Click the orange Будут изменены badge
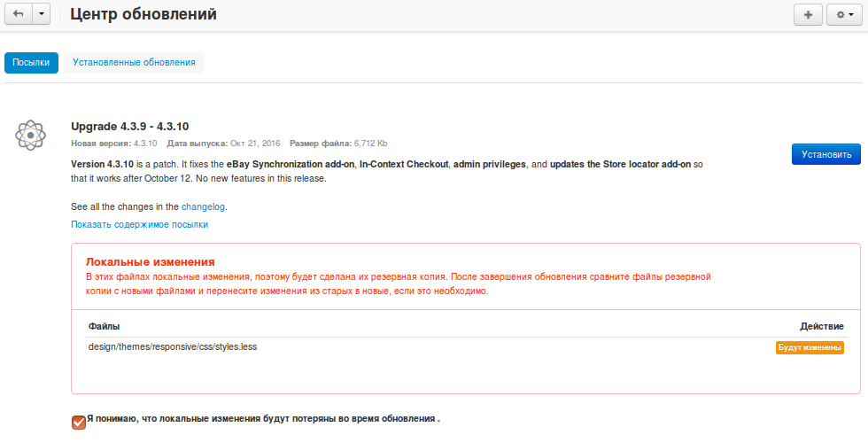868x443 pixels. (810, 347)
